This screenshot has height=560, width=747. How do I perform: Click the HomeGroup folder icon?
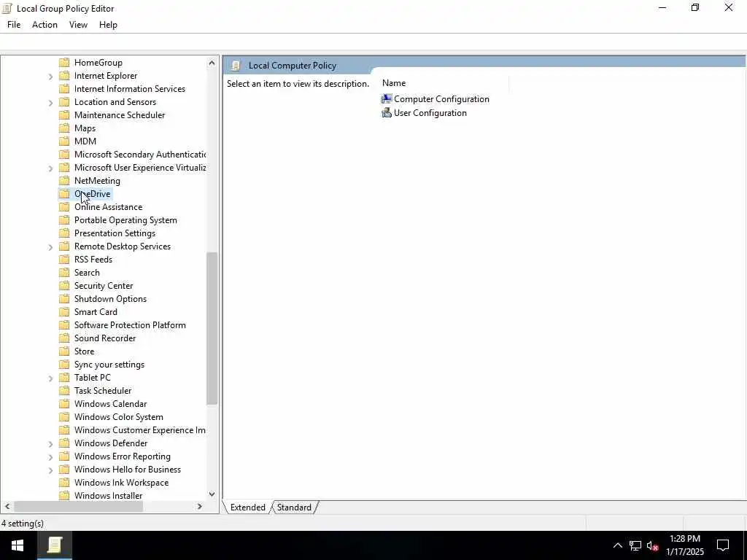pyautogui.click(x=64, y=63)
